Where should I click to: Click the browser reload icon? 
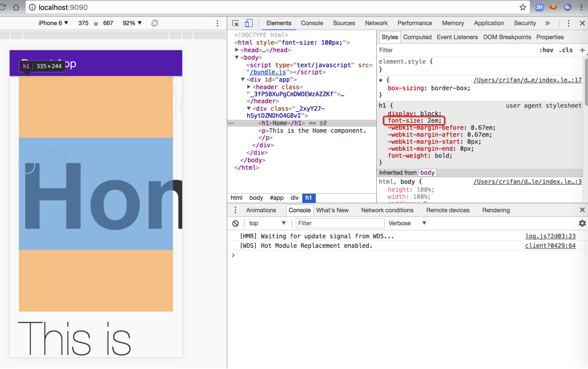point(2,7)
